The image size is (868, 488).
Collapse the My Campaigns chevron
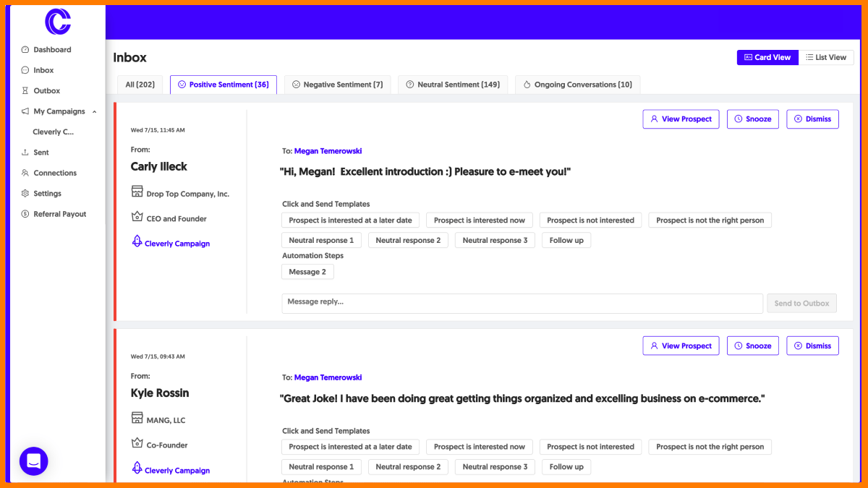point(95,111)
